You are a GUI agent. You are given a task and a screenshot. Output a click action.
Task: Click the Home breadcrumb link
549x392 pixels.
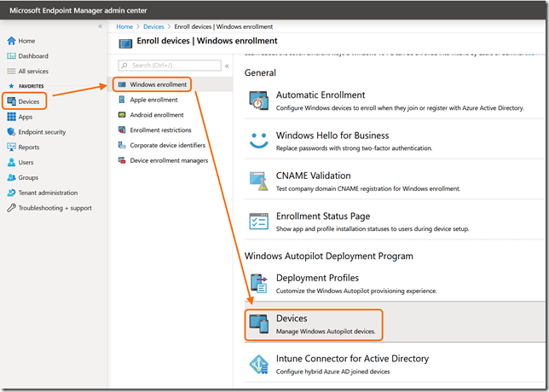click(x=124, y=26)
